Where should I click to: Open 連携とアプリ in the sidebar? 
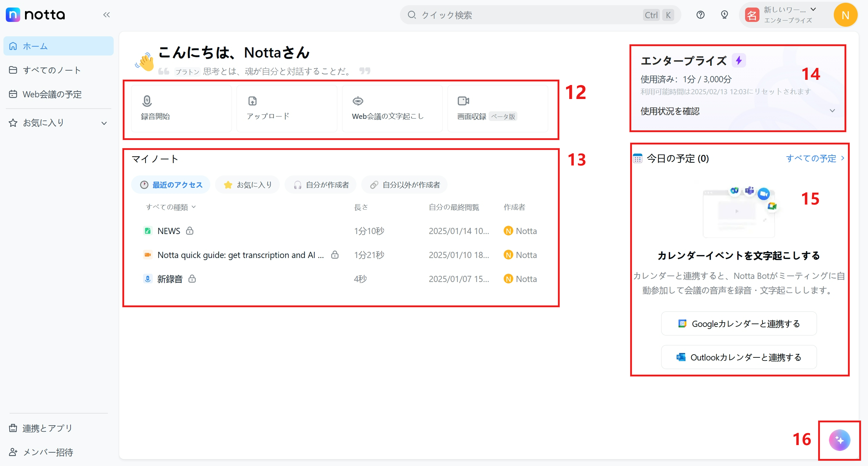(59, 428)
